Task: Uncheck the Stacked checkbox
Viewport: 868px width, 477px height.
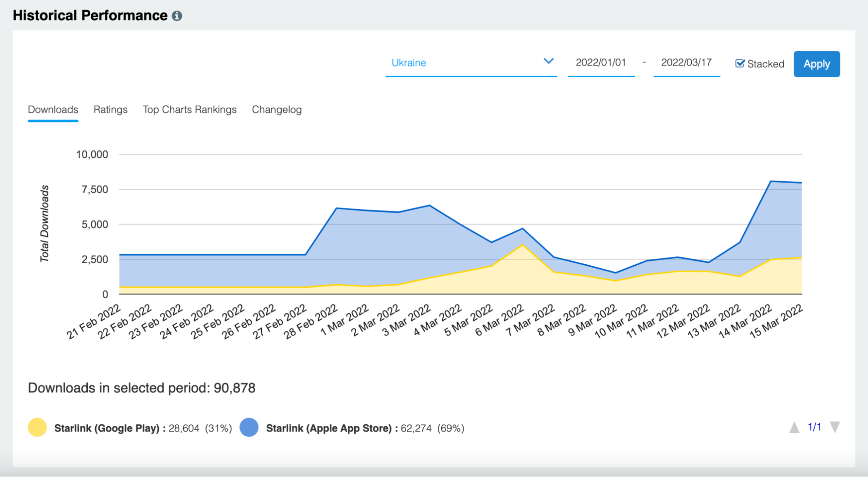Action: tap(740, 64)
